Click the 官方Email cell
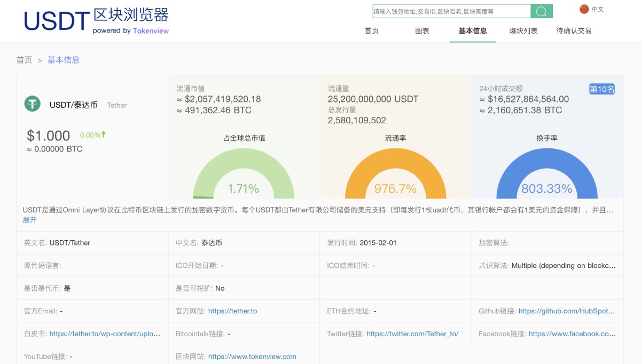Image resolution: width=641 pixels, height=364 pixels. (x=92, y=311)
